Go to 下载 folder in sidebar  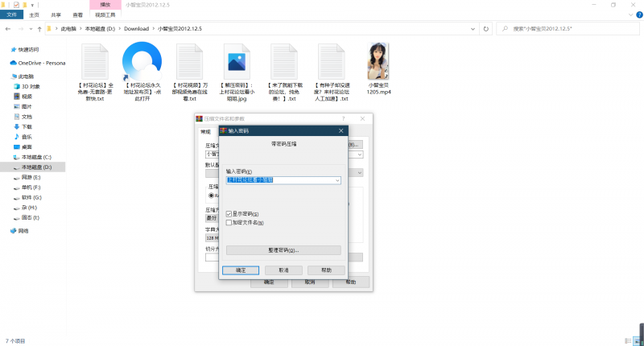pos(27,126)
